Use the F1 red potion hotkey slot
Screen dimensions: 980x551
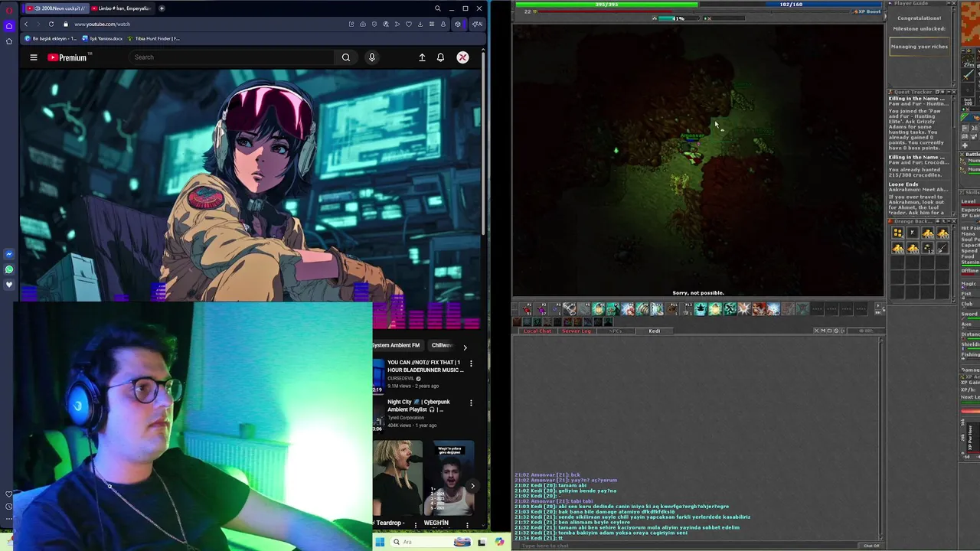click(527, 309)
